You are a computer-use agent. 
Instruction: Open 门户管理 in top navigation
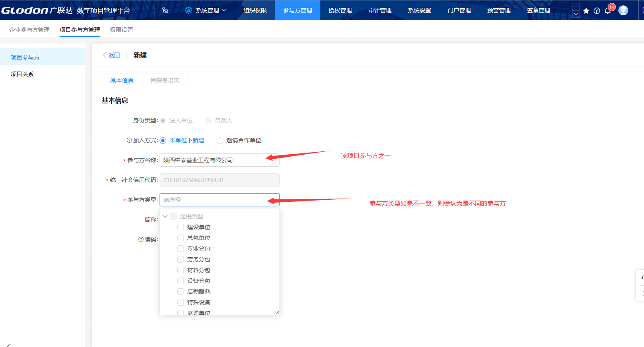point(459,10)
